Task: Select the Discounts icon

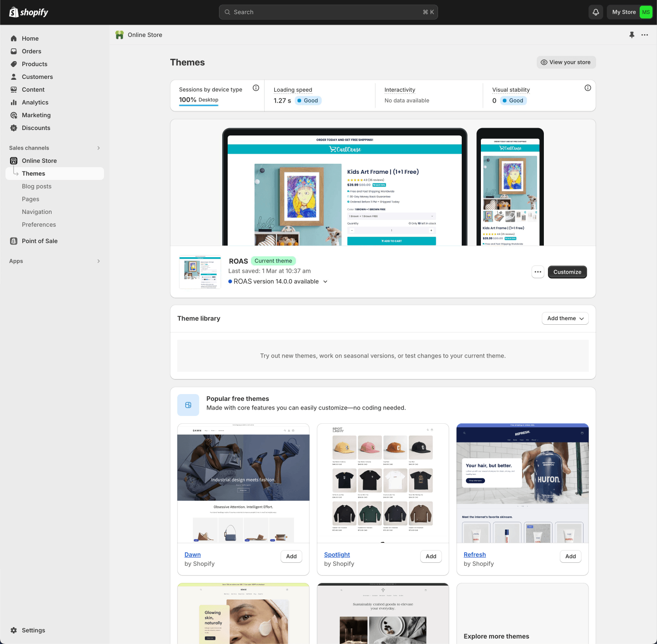Action: [14, 128]
